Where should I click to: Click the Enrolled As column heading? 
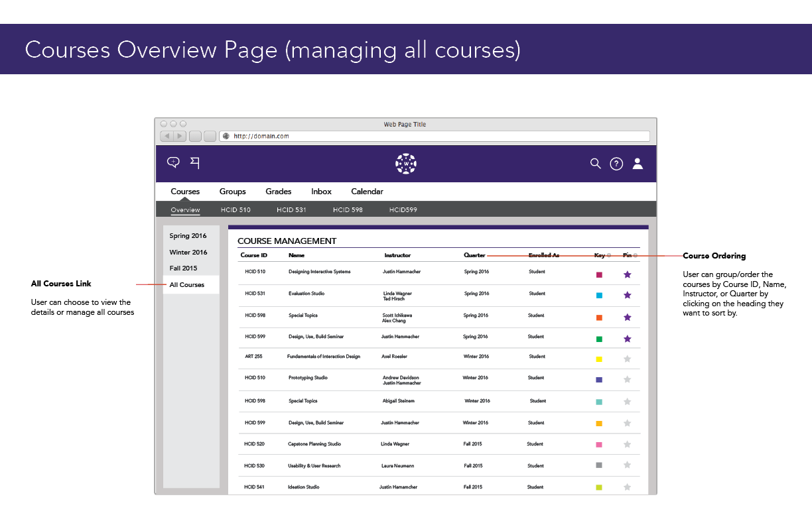coord(544,255)
